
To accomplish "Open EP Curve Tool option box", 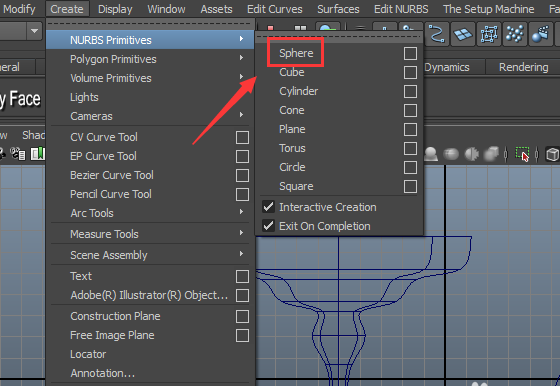I will tap(242, 156).
